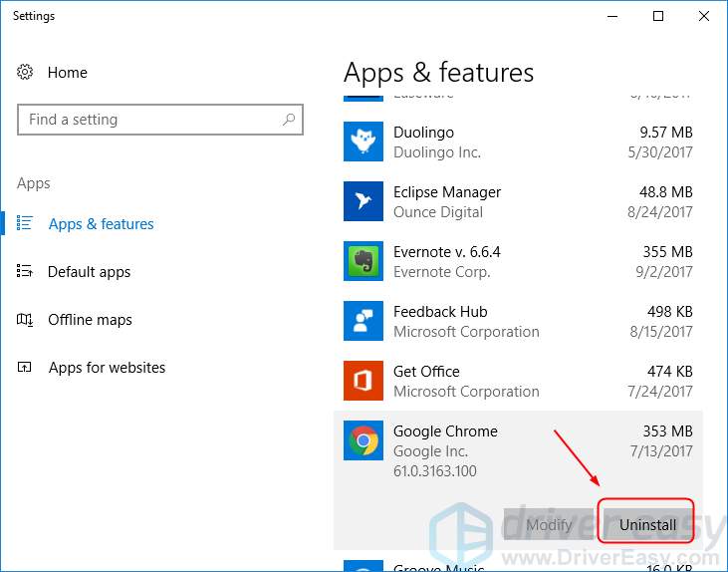The image size is (728, 572).
Task: Click the Apps & features page heading
Action: (439, 73)
